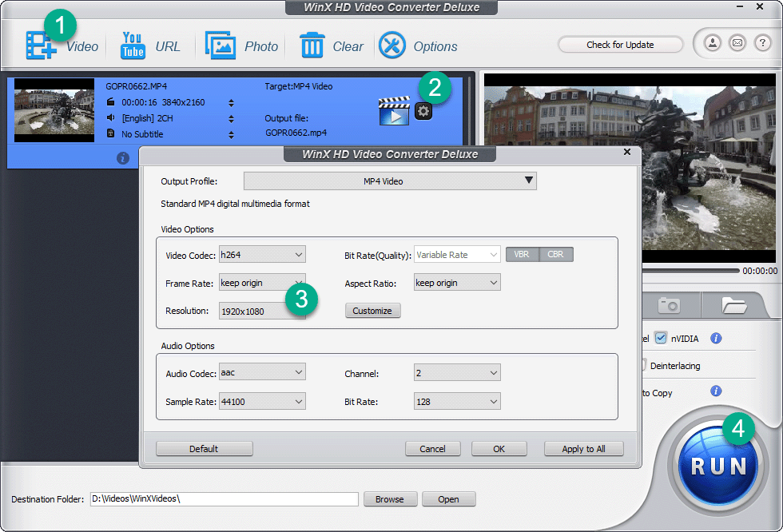Take a snapshot with the camera icon
Image resolution: width=783 pixels, height=532 pixels.
click(670, 305)
